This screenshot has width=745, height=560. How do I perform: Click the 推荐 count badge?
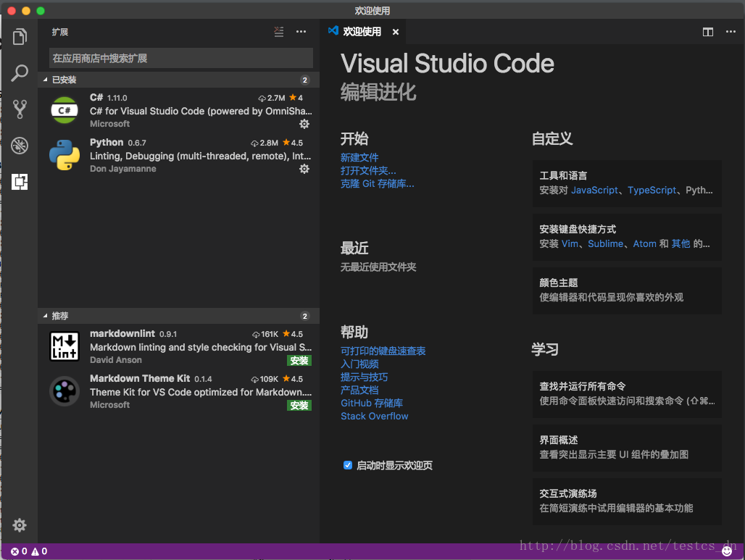(x=304, y=316)
